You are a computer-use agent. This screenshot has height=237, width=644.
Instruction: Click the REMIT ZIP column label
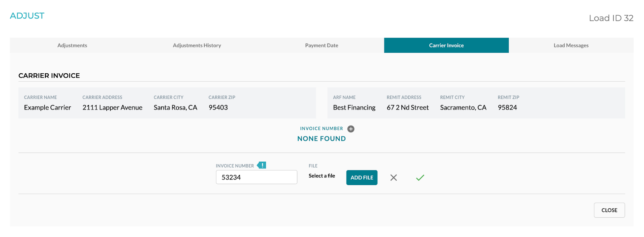pos(508,97)
